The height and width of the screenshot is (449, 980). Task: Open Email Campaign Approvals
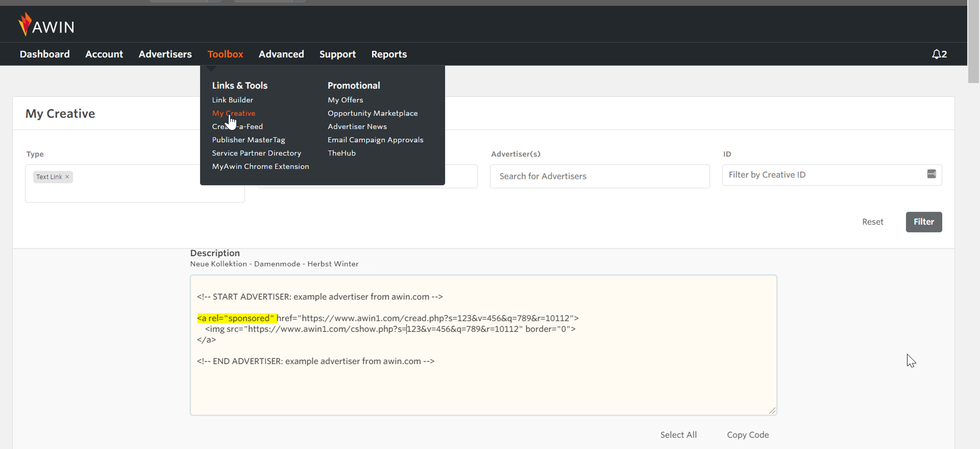tap(375, 140)
